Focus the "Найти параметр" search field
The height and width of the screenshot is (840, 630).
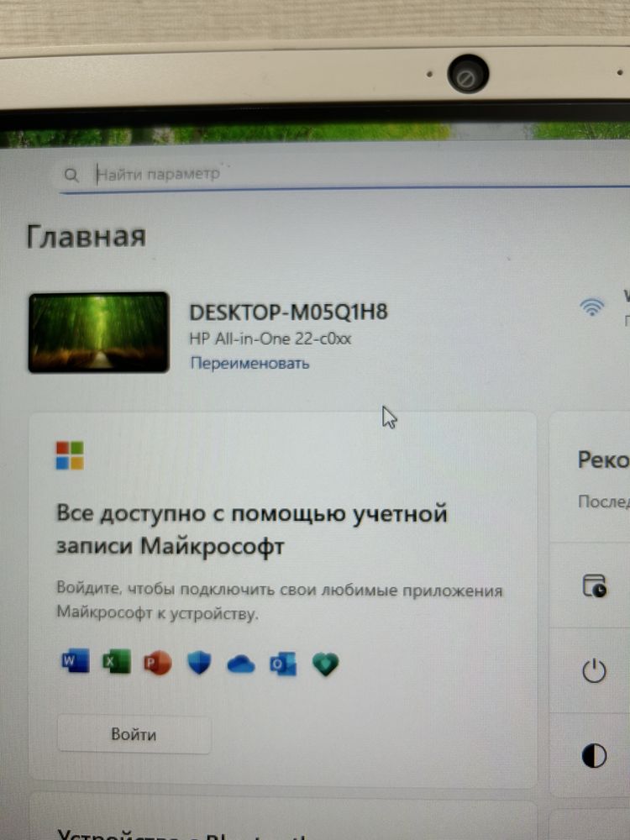[344, 176]
